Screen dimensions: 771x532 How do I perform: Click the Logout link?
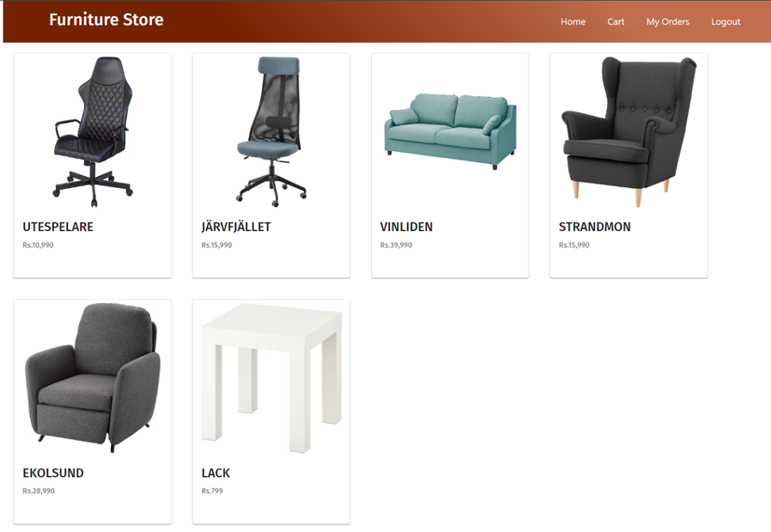point(725,21)
